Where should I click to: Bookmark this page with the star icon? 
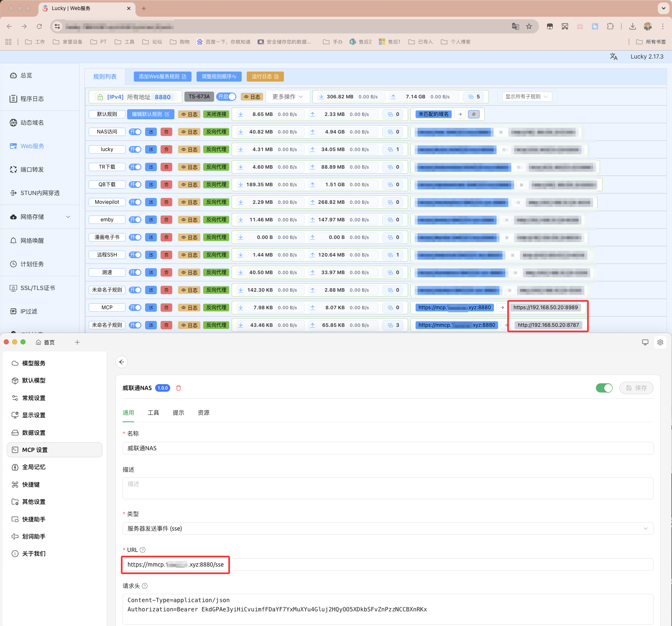click(x=529, y=26)
